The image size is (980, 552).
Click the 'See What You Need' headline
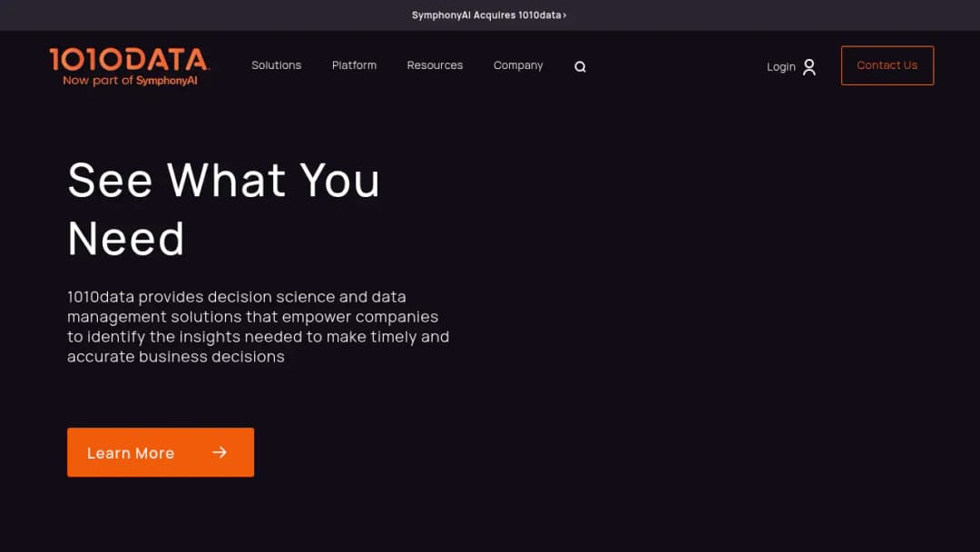(224, 209)
